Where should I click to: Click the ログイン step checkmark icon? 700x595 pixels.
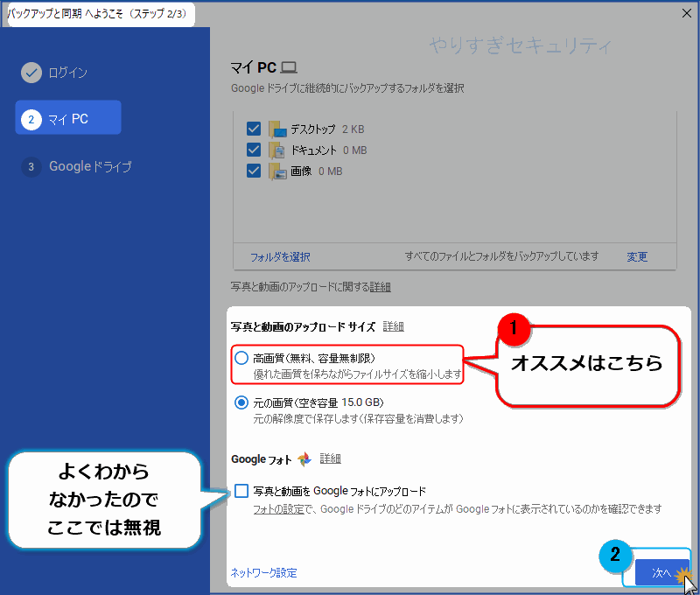coord(31,73)
